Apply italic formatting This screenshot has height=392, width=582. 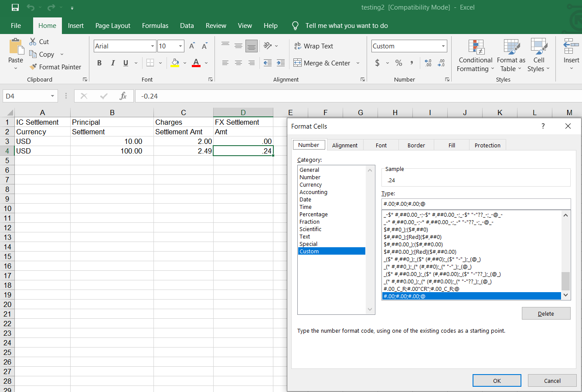click(x=112, y=63)
